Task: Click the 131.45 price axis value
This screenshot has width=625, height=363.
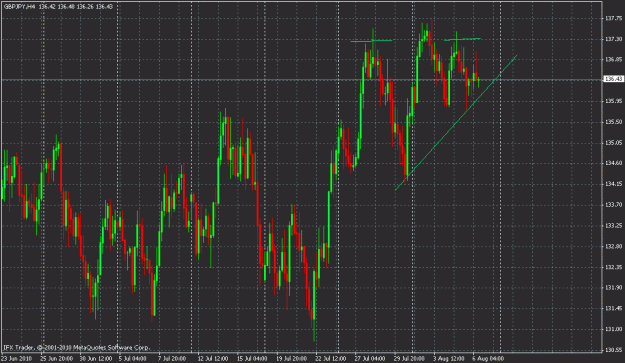Action: (614, 308)
